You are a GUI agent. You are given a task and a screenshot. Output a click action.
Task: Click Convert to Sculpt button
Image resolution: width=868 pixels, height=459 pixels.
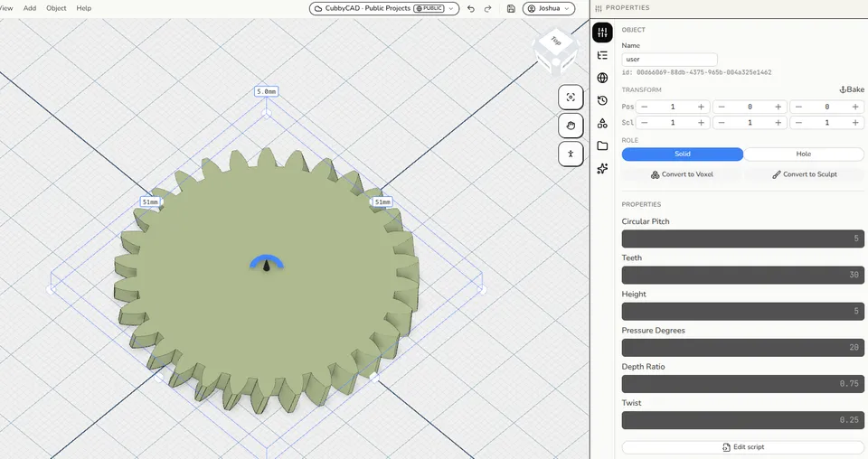[x=805, y=174]
